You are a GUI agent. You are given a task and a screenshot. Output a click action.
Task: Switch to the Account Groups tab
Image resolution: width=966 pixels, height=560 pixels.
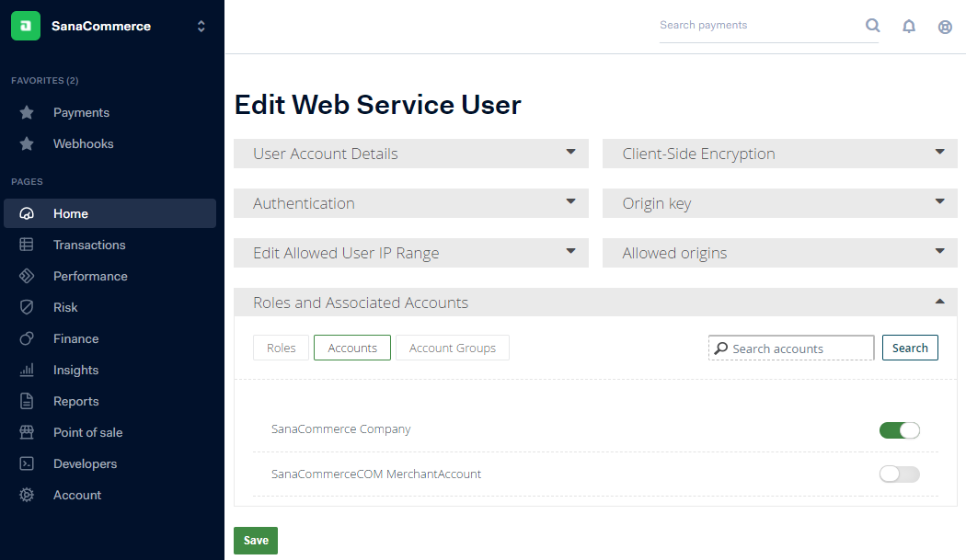(x=453, y=349)
